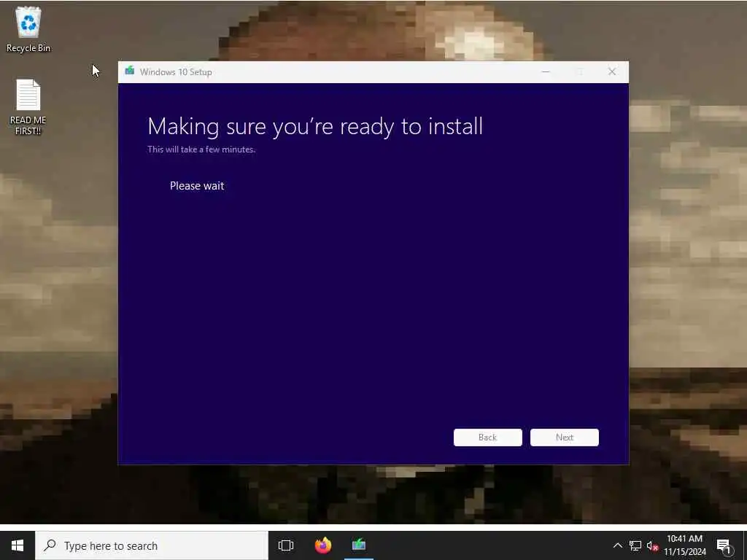The height and width of the screenshot is (560, 747).
Task: Click the Windows 10 Setup title text
Action: pyautogui.click(x=176, y=72)
